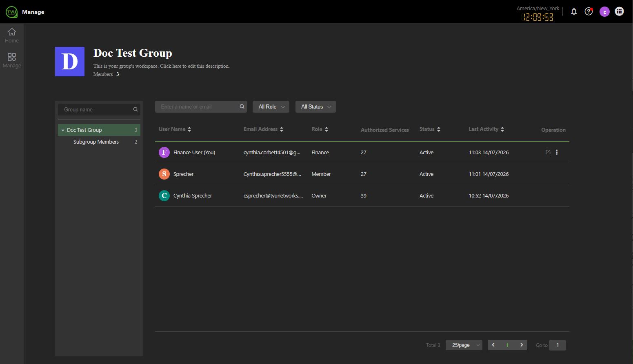The image size is (633, 364).
Task: Click the Operation column header
Action: 553,130
